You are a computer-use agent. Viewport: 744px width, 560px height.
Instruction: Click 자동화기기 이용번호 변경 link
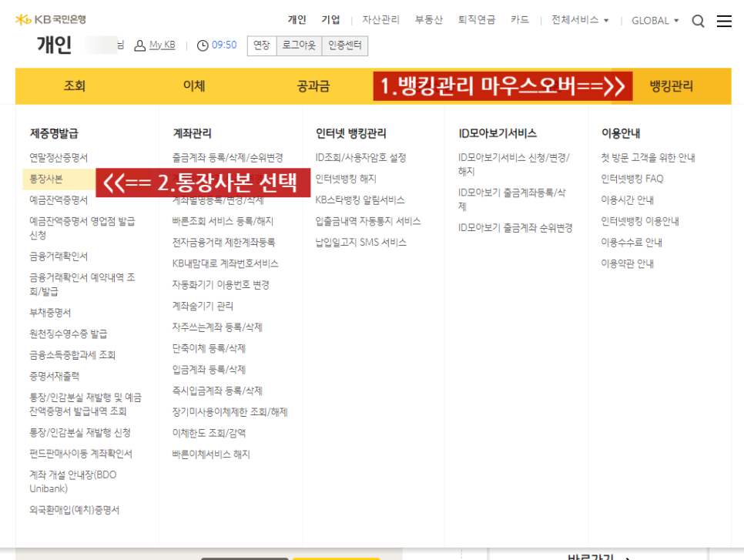pyautogui.click(x=220, y=285)
